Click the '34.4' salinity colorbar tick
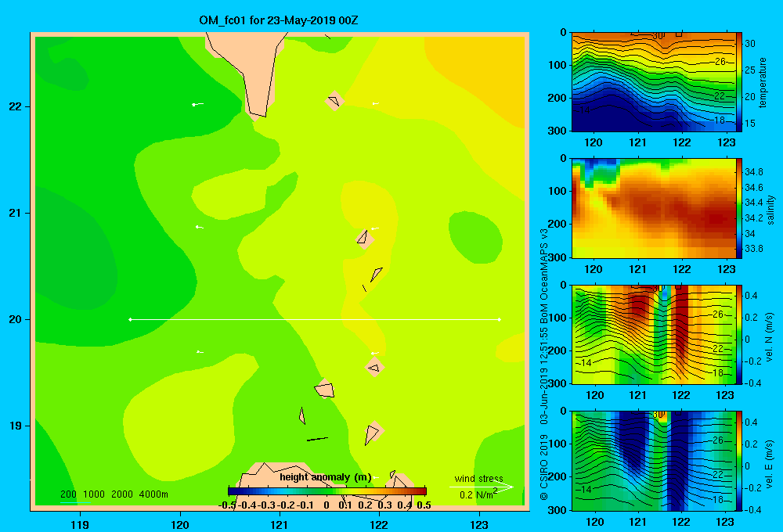The image size is (783, 532). point(753,203)
